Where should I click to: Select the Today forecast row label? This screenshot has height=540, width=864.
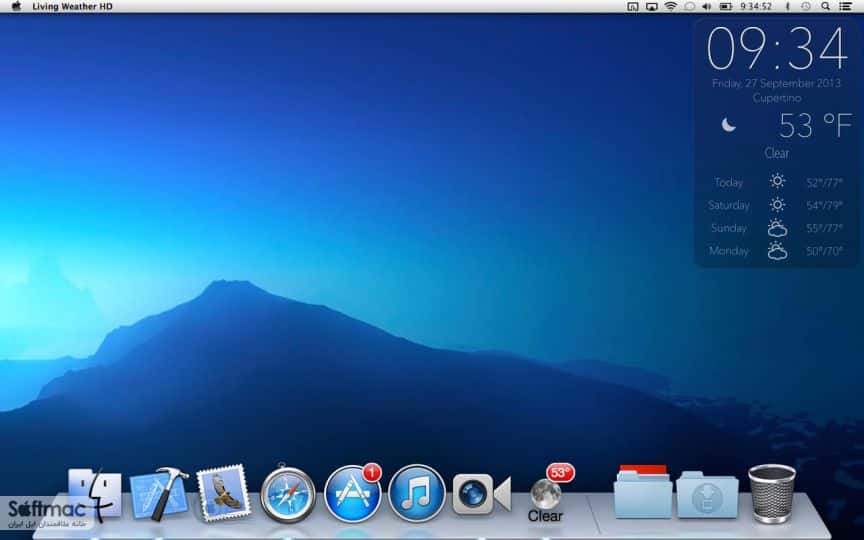[728, 182]
